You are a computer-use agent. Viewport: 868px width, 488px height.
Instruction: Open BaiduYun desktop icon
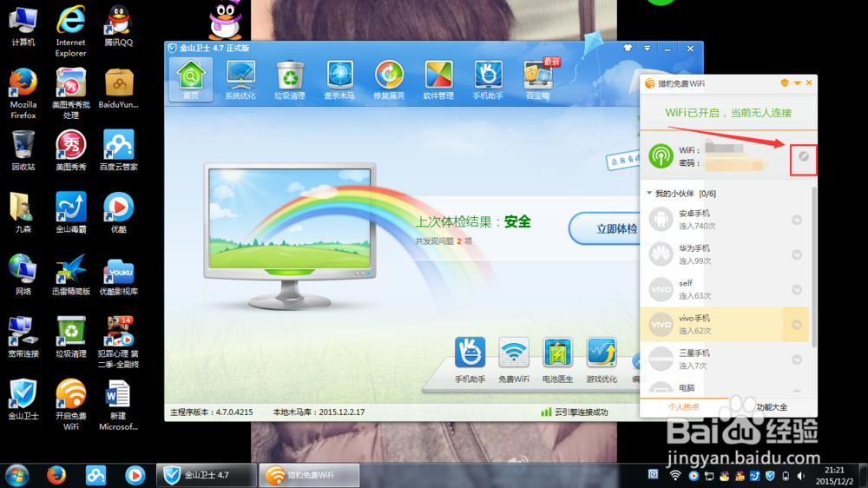(x=118, y=89)
